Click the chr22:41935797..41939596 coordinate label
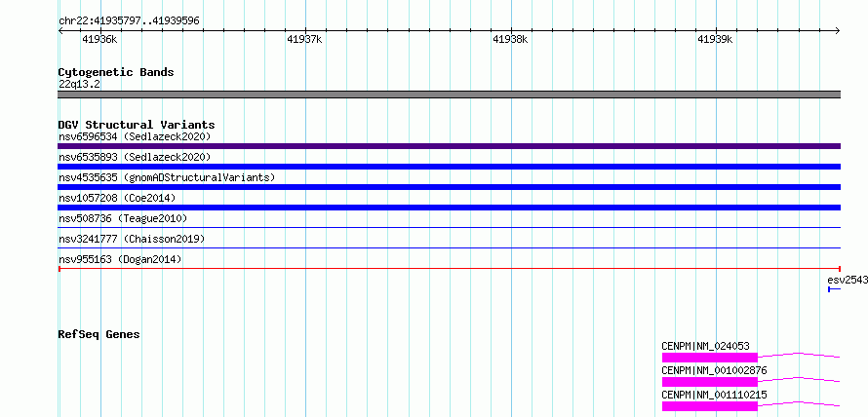Screen dimensions: 868x417 tap(129, 21)
